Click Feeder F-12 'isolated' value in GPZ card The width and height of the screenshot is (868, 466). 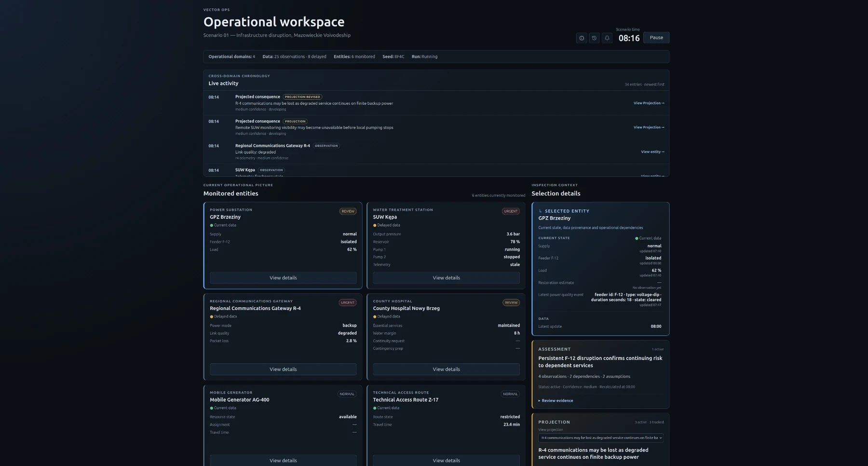click(x=349, y=242)
